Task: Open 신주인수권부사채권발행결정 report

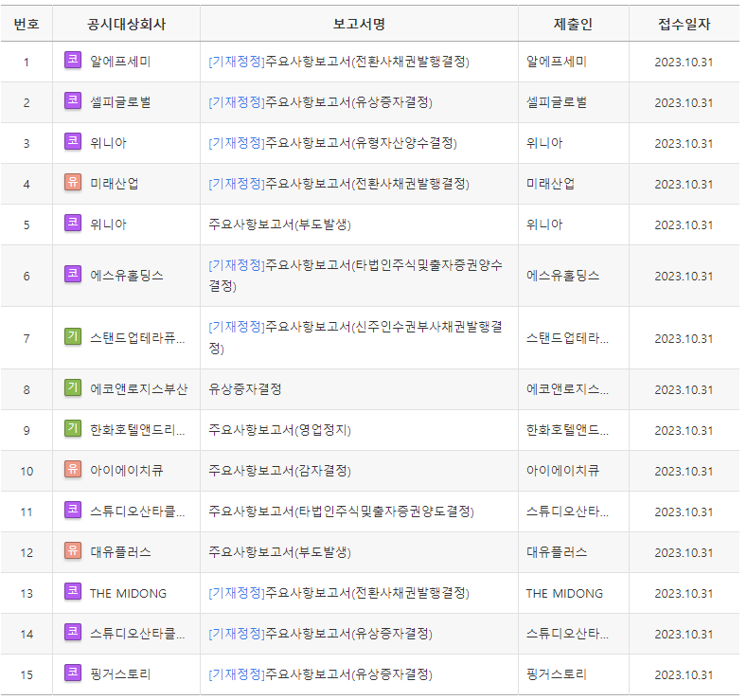Action: point(355,337)
